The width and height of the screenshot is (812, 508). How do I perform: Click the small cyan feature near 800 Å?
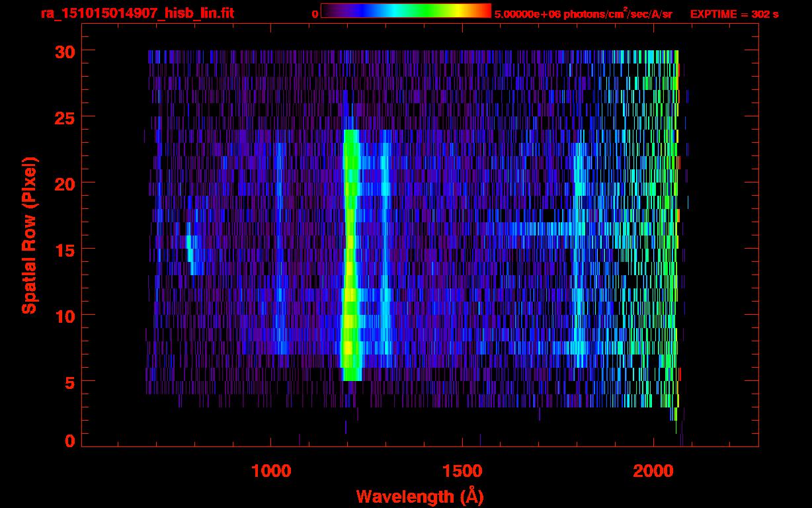(192, 248)
